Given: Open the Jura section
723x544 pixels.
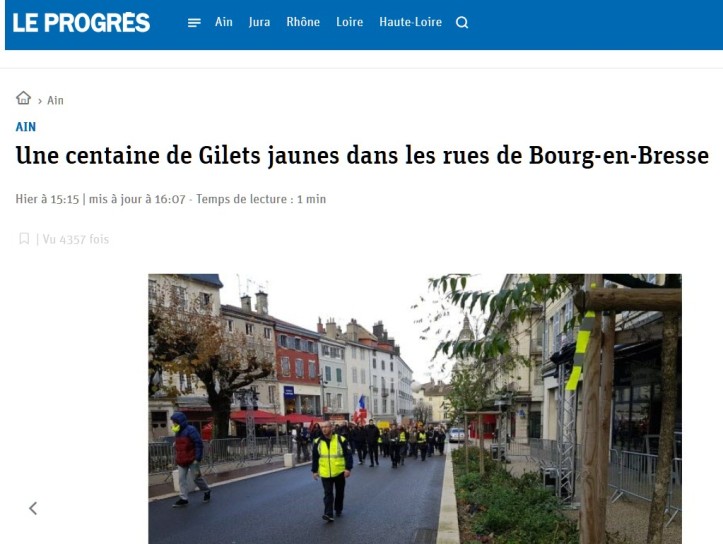Looking at the screenshot, I should pos(259,22).
